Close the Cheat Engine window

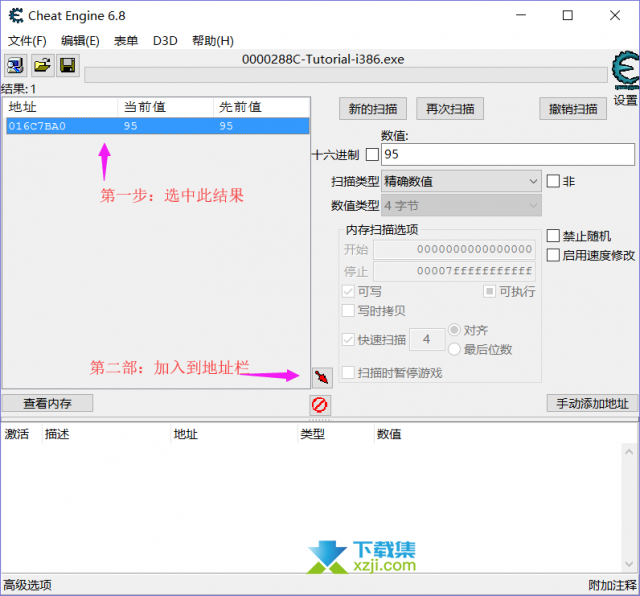coord(615,16)
